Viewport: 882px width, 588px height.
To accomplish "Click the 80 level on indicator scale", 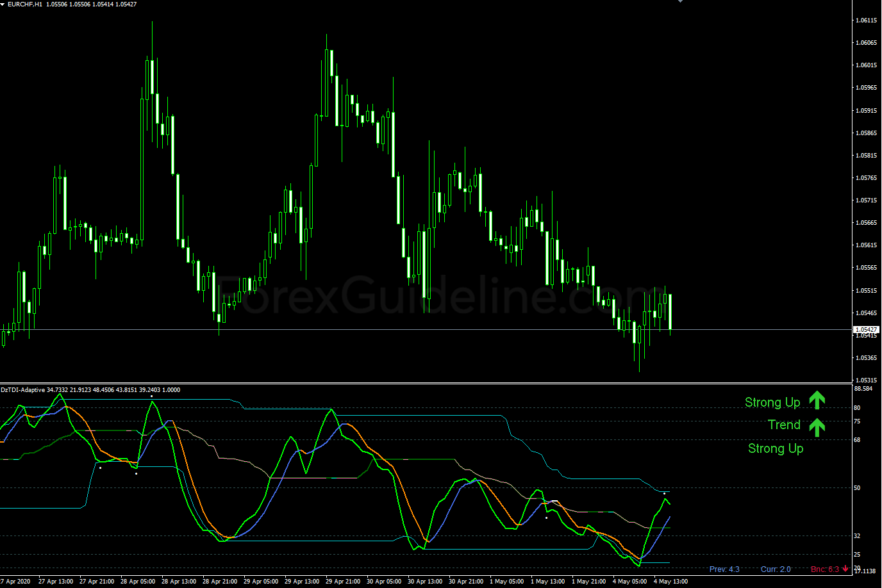I will (858, 408).
